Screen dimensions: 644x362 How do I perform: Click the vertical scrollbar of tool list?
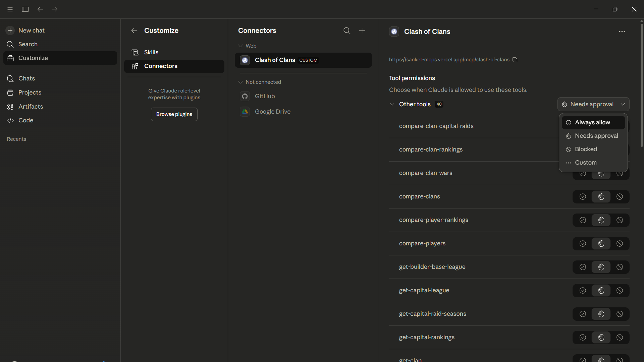[642, 85]
